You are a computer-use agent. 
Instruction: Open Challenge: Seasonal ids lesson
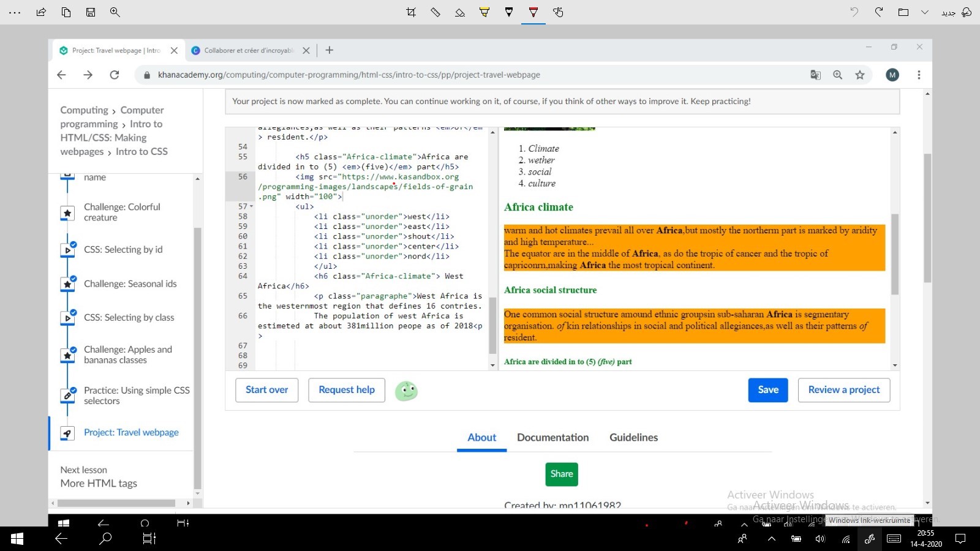[x=130, y=283]
